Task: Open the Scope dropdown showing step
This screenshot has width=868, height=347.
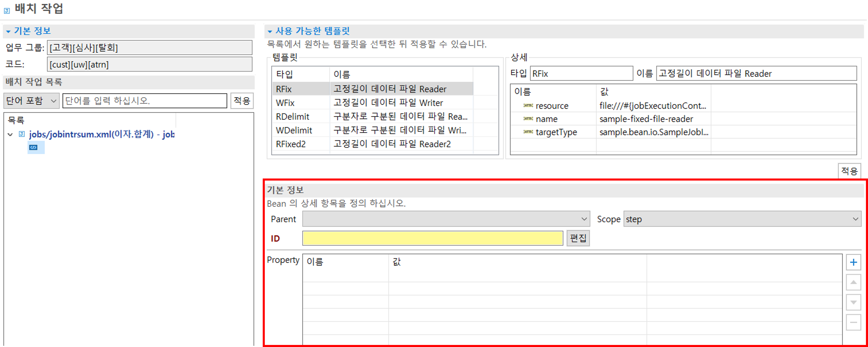Action: pyautogui.click(x=742, y=219)
